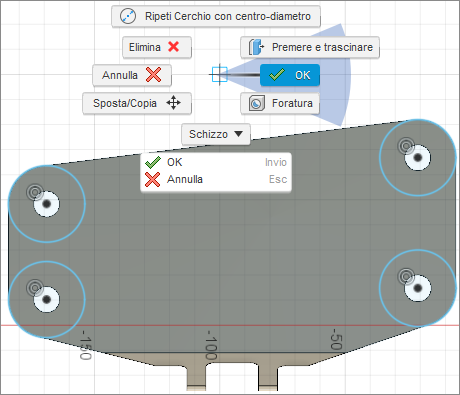Viewport: 460px width, 395px height.
Task: Repeat Cerchio con centro-diametro command
Action: point(216,16)
